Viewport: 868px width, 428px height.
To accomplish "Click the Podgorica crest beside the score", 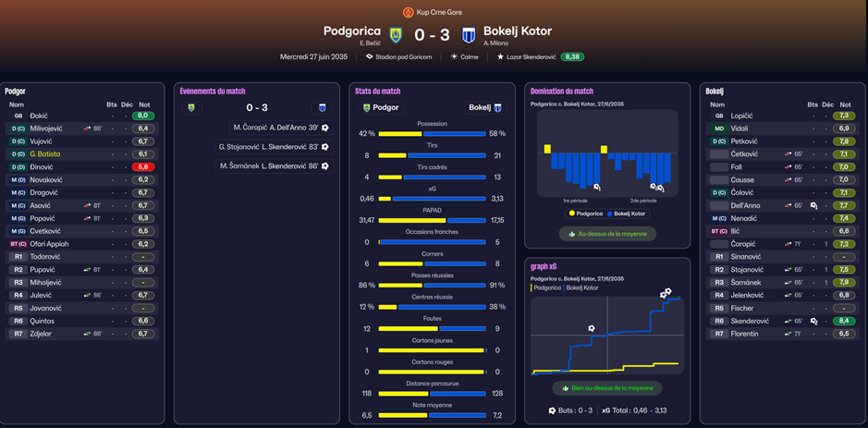I will pyautogui.click(x=396, y=35).
